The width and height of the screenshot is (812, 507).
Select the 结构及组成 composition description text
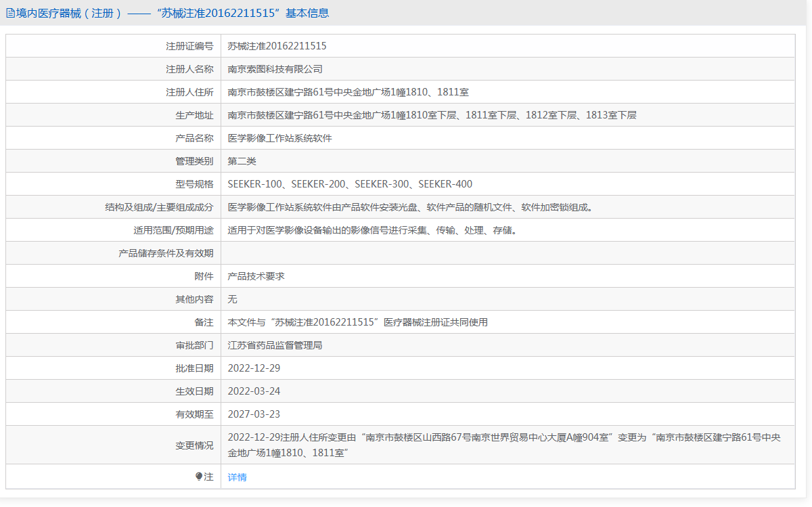[411, 207]
